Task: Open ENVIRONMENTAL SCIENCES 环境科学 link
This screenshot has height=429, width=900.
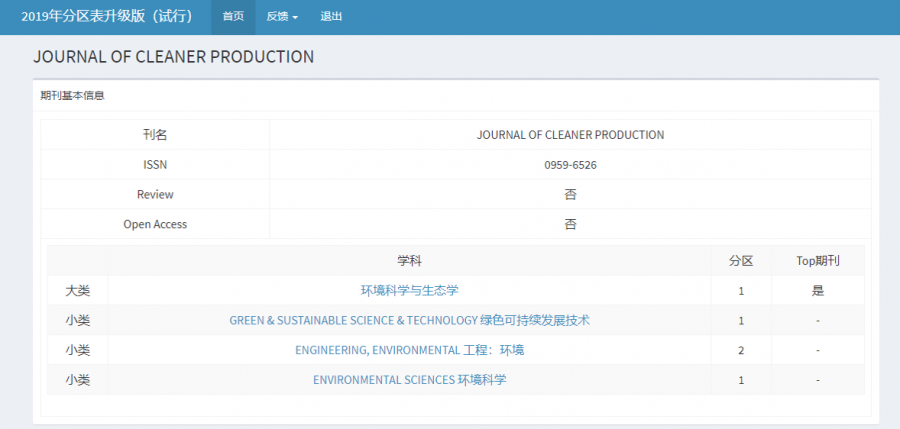Action: [409, 380]
